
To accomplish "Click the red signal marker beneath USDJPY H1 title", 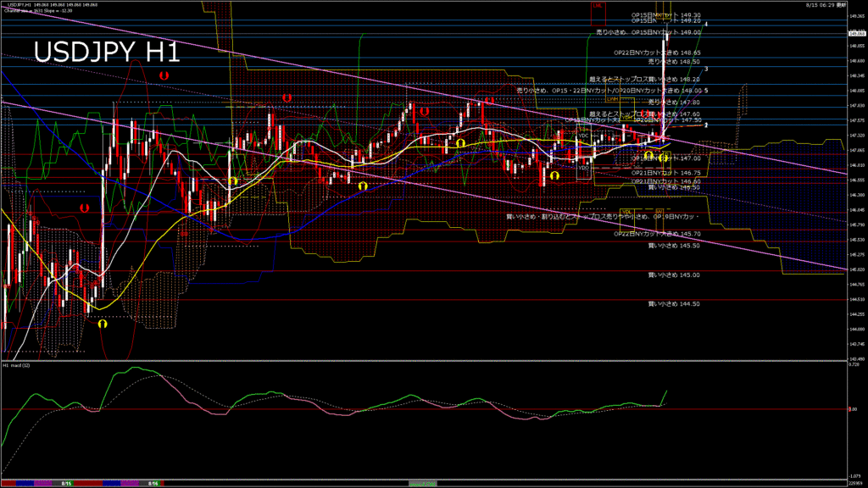I will coord(164,75).
